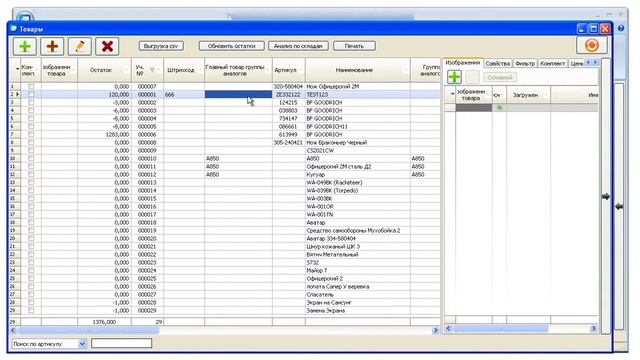Open Штрихкод column filter arrow
Image resolution: width=640 pixels, height=360 pixels.
pos(200,70)
